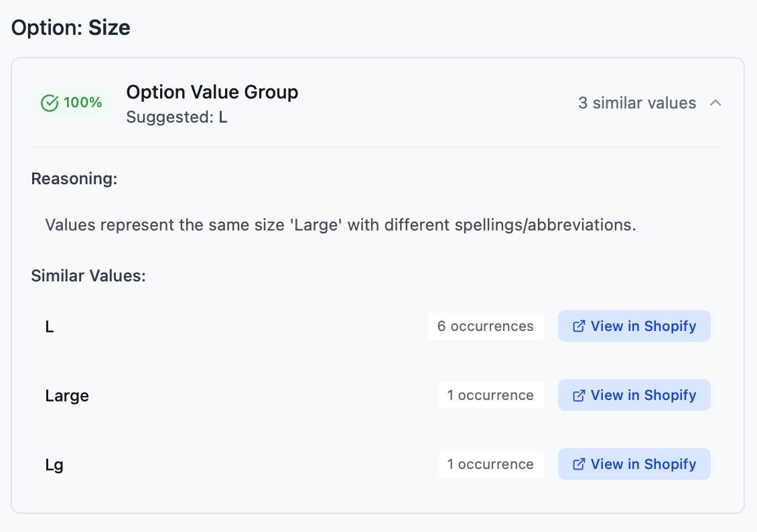Click the '3 similar values' label
The image size is (757, 532).
tap(637, 103)
